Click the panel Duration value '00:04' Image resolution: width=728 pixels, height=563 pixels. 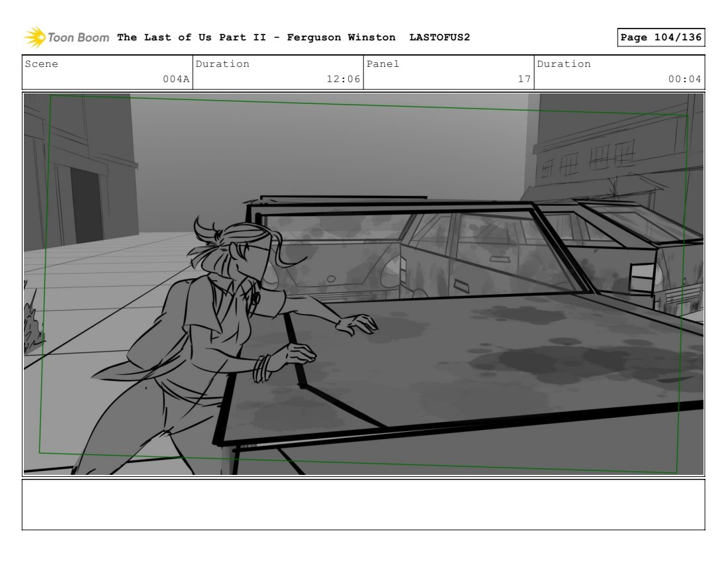684,79
